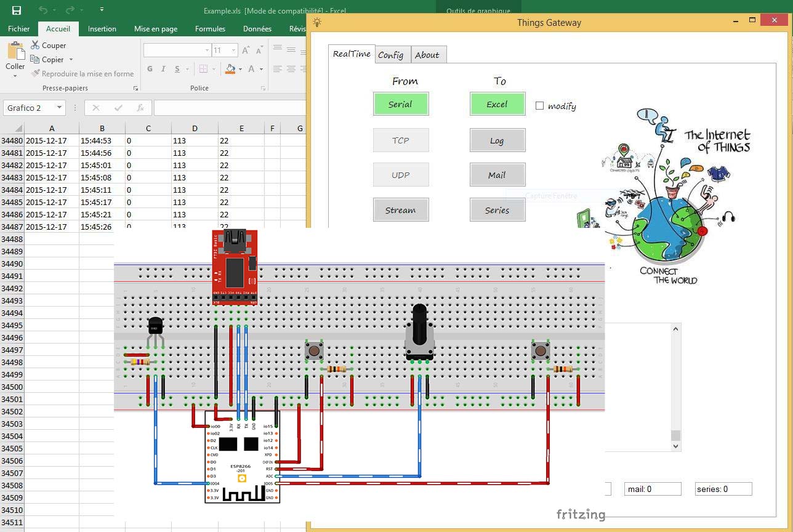The width and height of the screenshot is (793, 532).
Task: Click the Couper scissors icon
Action: click(35, 45)
